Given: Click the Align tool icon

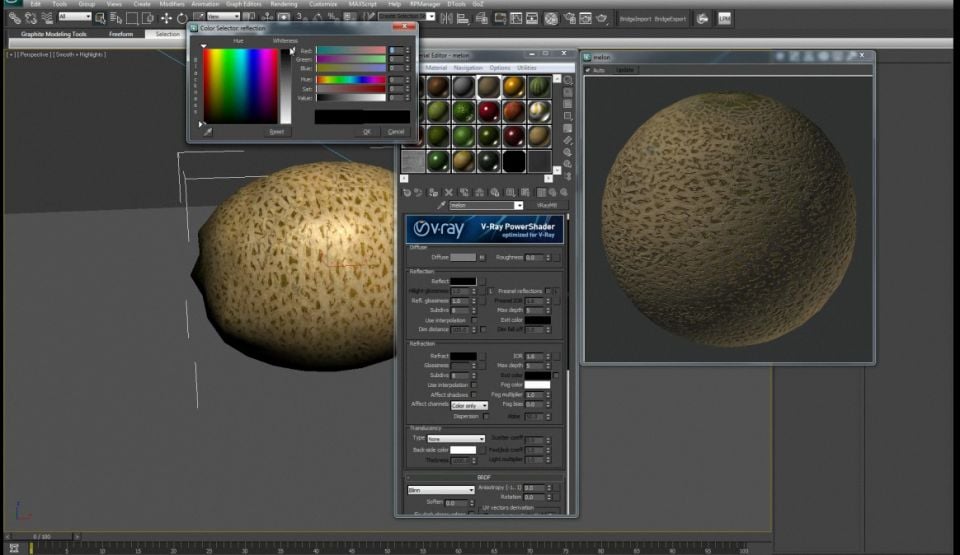Looking at the screenshot, I should [x=463, y=18].
